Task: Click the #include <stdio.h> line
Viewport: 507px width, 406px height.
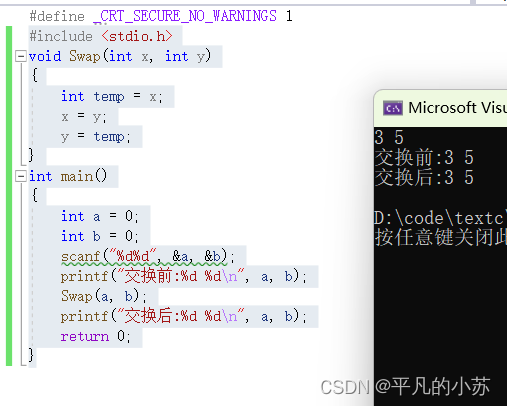Action: 101,36
